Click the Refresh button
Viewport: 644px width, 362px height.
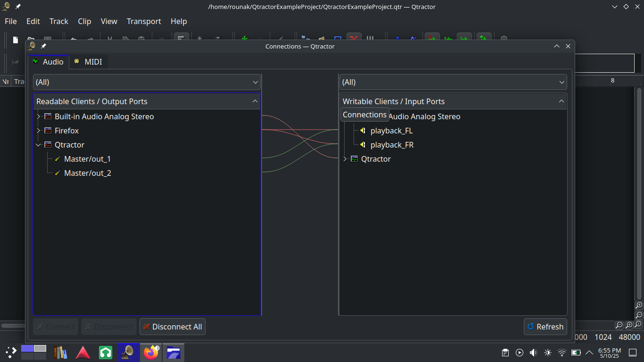(545, 327)
